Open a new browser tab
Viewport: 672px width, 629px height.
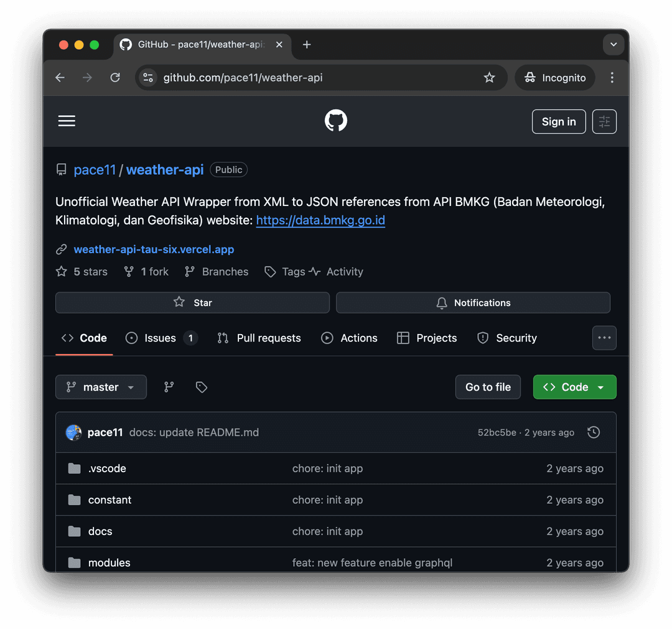306,45
